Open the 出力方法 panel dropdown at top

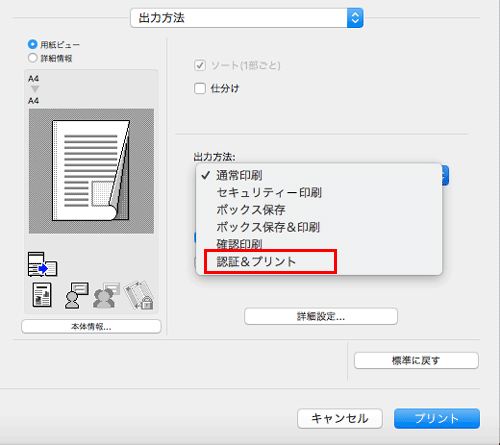click(x=247, y=18)
